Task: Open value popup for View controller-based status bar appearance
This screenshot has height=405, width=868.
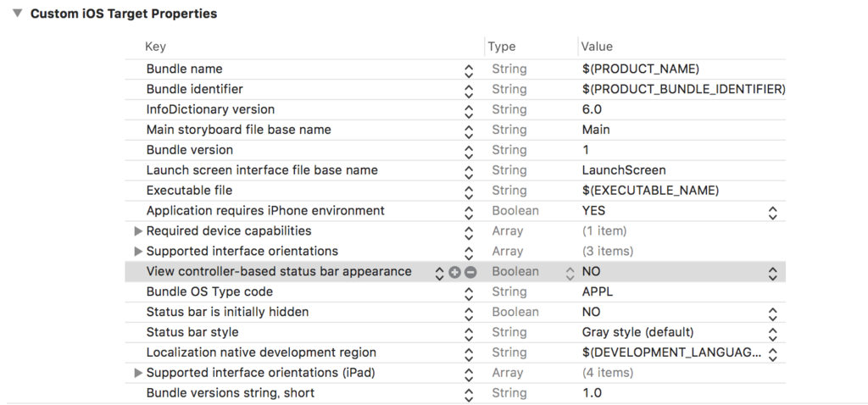Action: tap(772, 273)
